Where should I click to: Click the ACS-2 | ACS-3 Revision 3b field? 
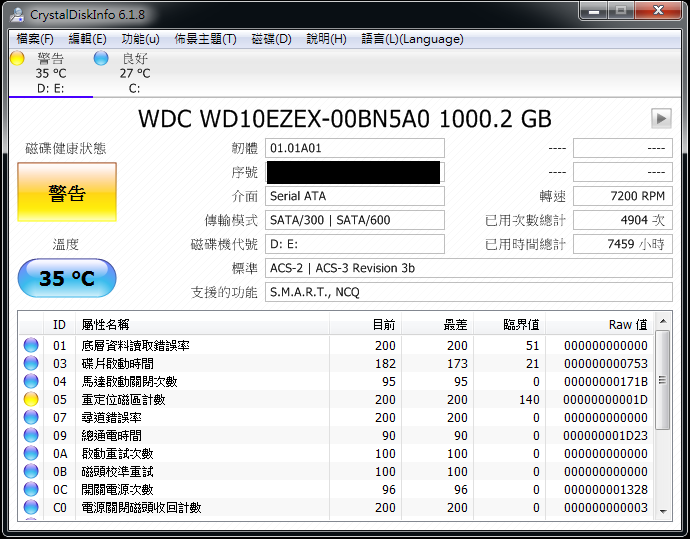469,268
